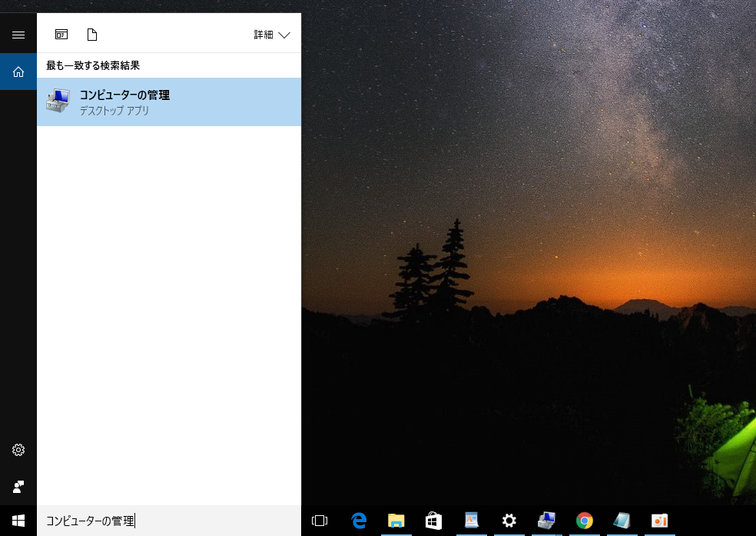Launch PowerPoint from the taskbar

coord(659,521)
